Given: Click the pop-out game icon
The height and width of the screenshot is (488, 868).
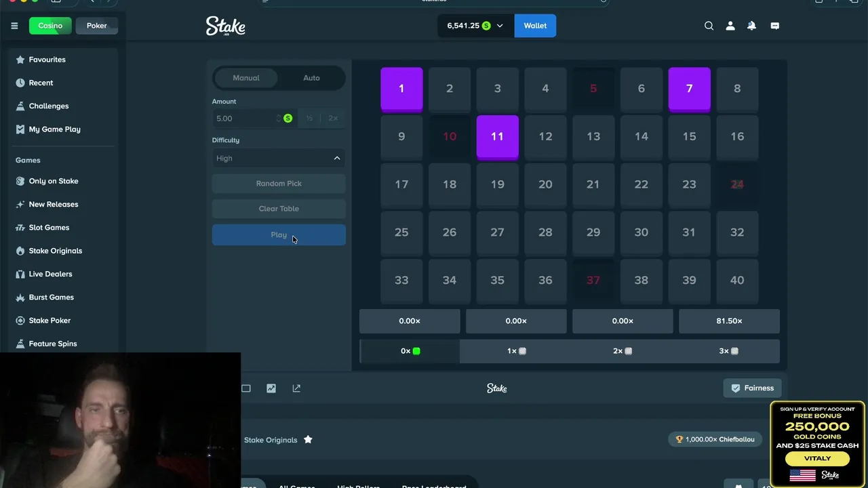Looking at the screenshot, I should coord(296,388).
